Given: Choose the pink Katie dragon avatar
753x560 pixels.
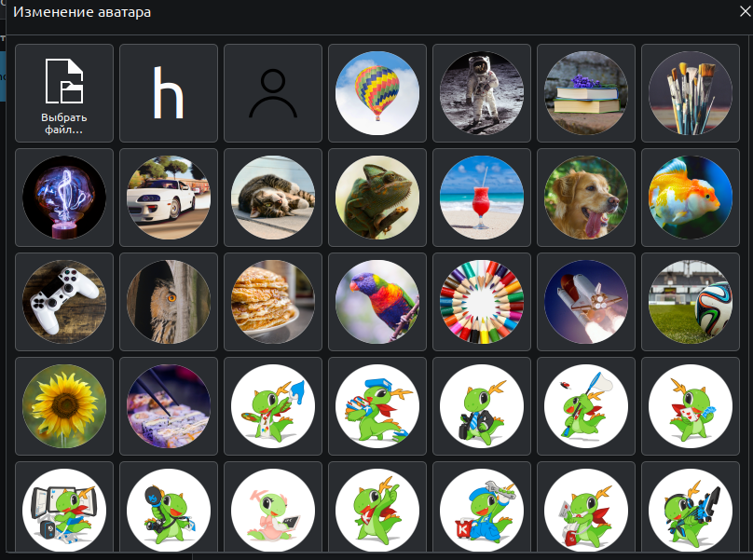Looking at the screenshot, I should point(273,508).
